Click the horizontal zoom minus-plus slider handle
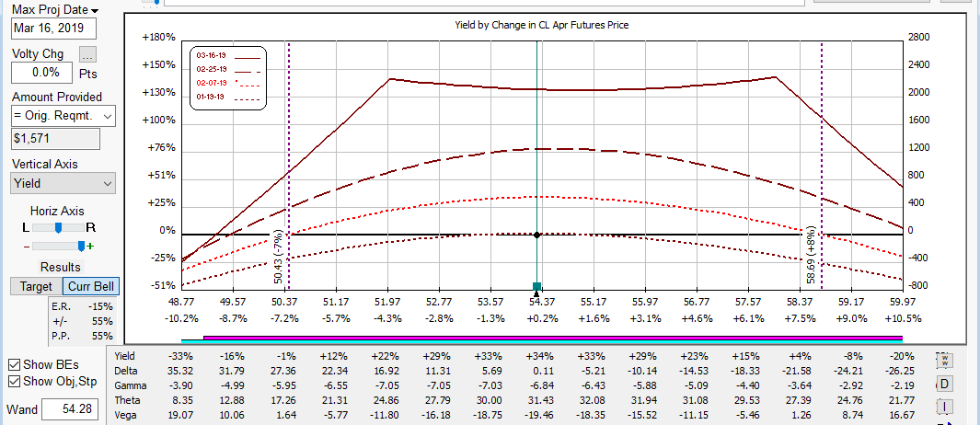The height and width of the screenshot is (425, 980). pyautogui.click(x=81, y=246)
